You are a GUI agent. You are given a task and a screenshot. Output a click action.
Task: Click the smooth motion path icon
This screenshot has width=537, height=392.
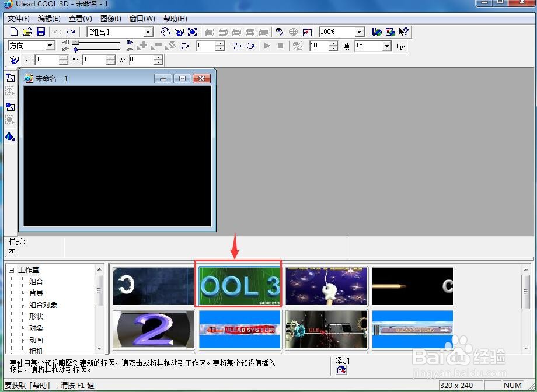(x=184, y=45)
